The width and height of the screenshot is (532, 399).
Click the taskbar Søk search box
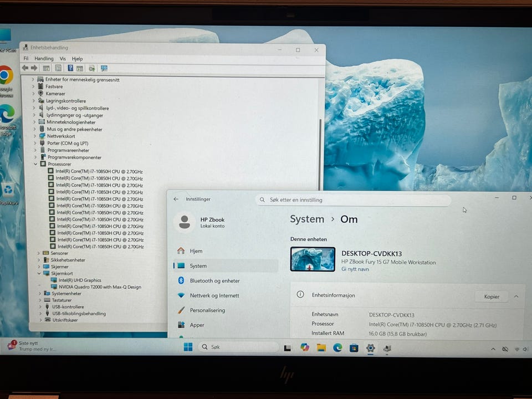[238, 347]
